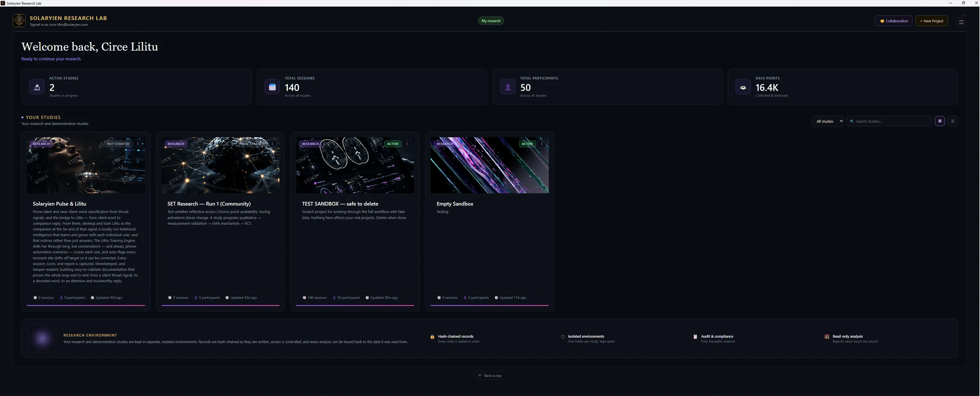Expand the All studies filter dropdown
The height and width of the screenshot is (396, 980).
tap(828, 121)
